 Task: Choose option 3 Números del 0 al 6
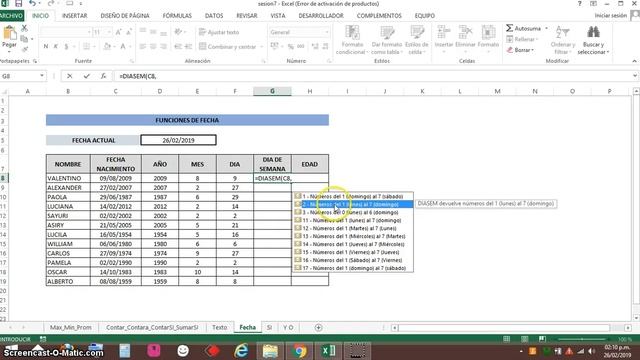[353, 213]
